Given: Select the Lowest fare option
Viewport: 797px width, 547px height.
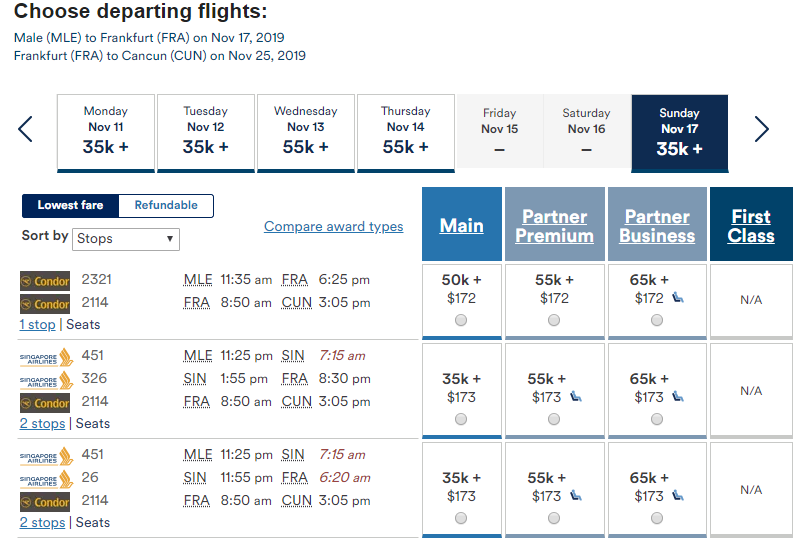Looking at the screenshot, I should pyautogui.click(x=70, y=205).
